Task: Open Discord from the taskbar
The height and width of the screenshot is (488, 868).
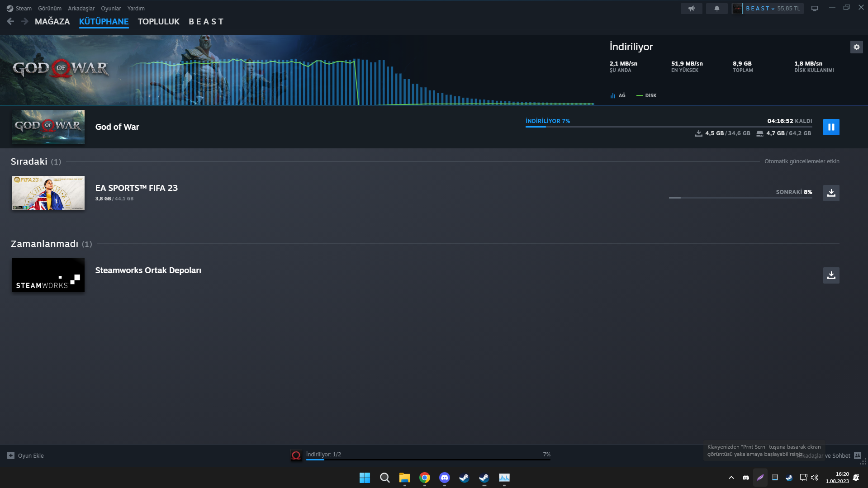Action: pyautogui.click(x=445, y=478)
